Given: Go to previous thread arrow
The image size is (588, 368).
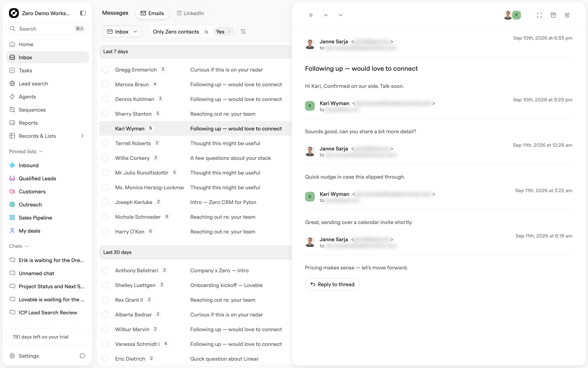Looking at the screenshot, I should point(326,15).
